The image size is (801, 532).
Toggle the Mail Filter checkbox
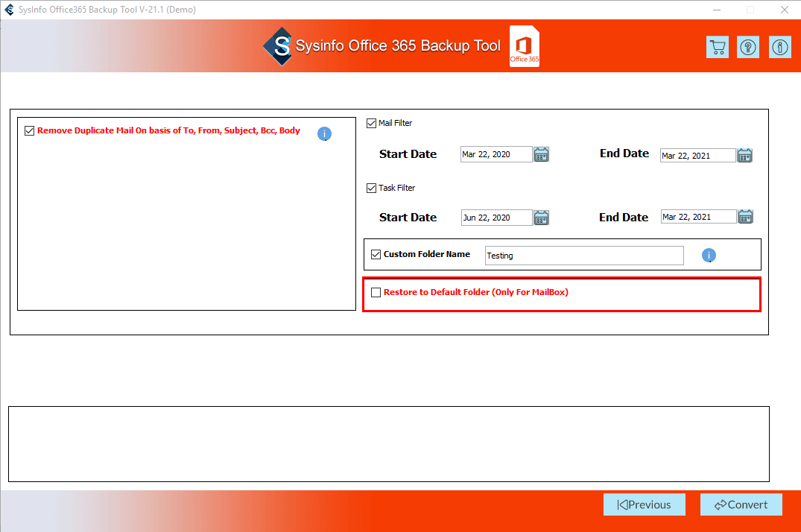tap(372, 123)
